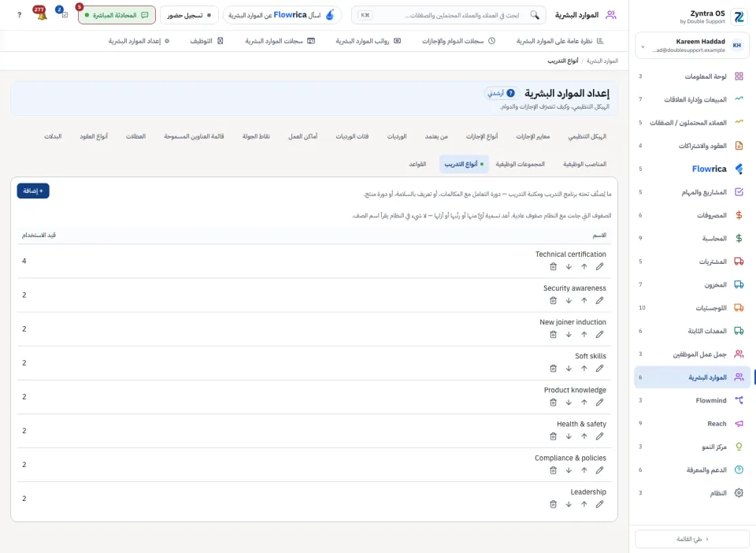Viewport: 756px width, 553px height.
Task: Open the البدلات tab
Action: 53,136
